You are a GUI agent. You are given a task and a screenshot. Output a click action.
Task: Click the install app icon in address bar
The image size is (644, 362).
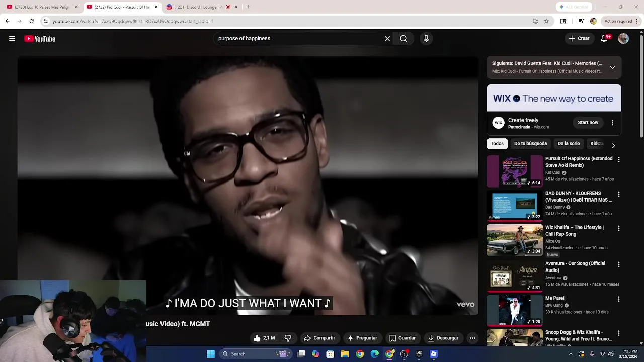(x=535, y=21)
